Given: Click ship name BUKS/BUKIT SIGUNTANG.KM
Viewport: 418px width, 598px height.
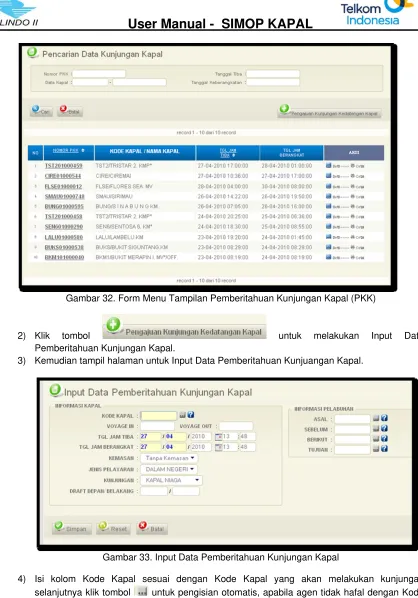Looking at the screenshot, I should point(132,248).
